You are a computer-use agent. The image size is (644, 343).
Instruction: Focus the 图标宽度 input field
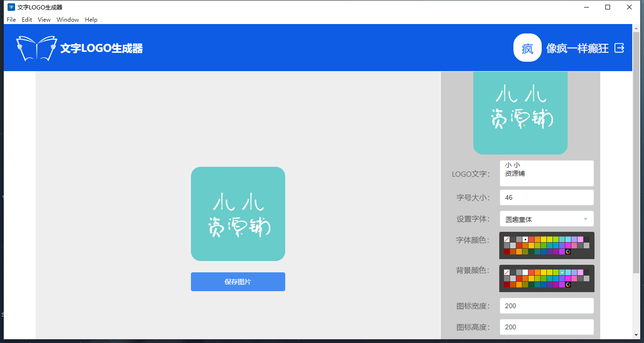(x=546, y=306)
